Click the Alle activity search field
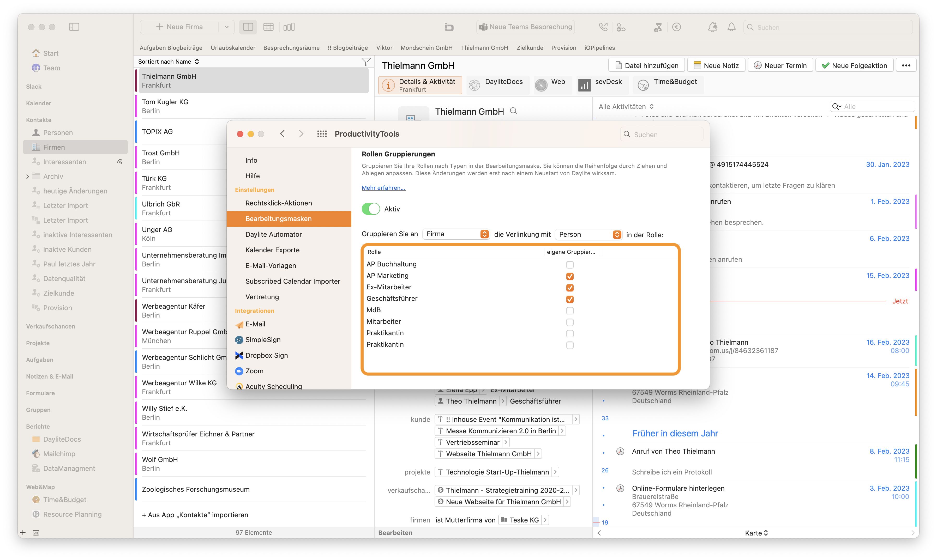The width and height of the screenshot is (937, 560). click(x=873, y=106)
